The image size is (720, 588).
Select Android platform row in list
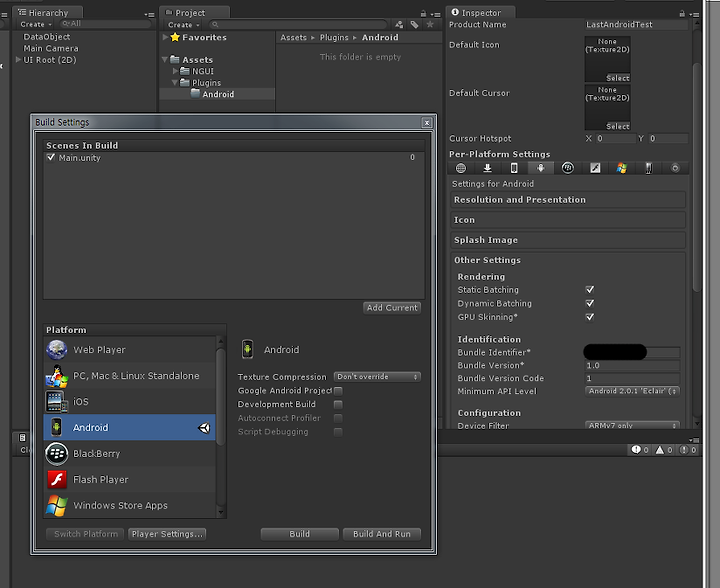coord(129,427)
